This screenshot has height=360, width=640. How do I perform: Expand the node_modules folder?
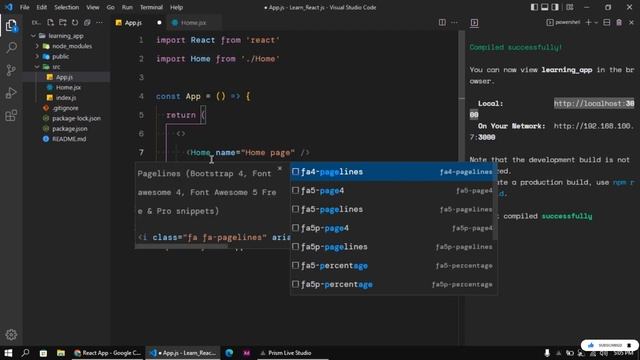37,46
